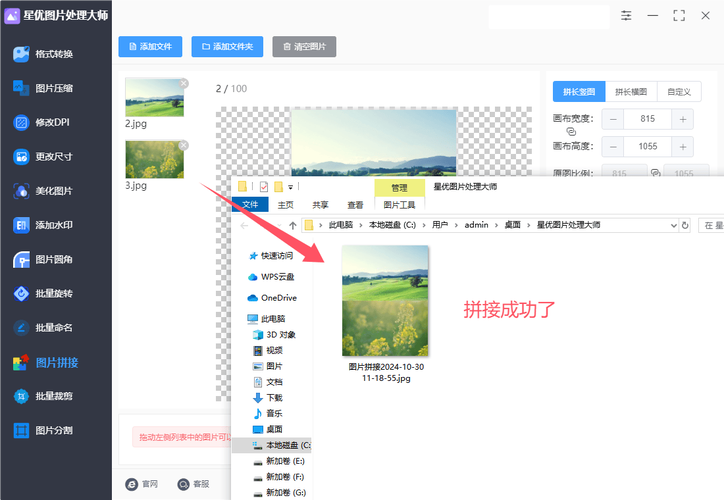Viewport: 724px width, 500px height.
Task: Open 音乐 folder in navigation tree
Action: [268, 413]
